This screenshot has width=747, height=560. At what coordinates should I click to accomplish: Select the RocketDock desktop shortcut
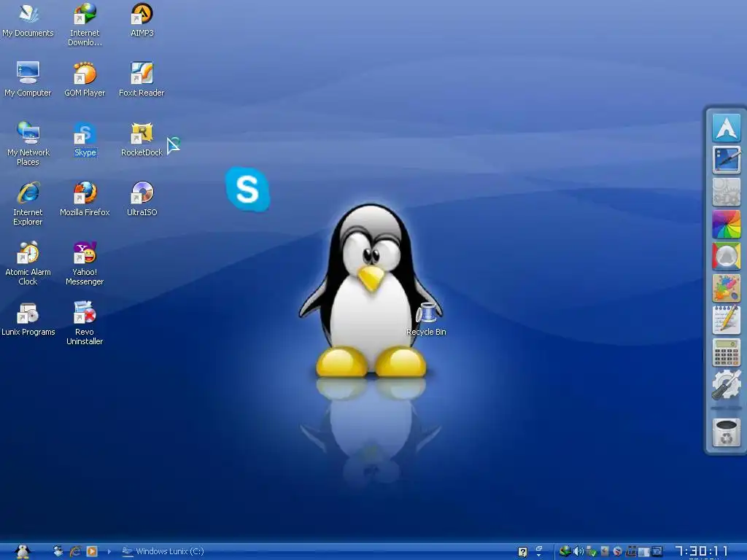[142, 140]
